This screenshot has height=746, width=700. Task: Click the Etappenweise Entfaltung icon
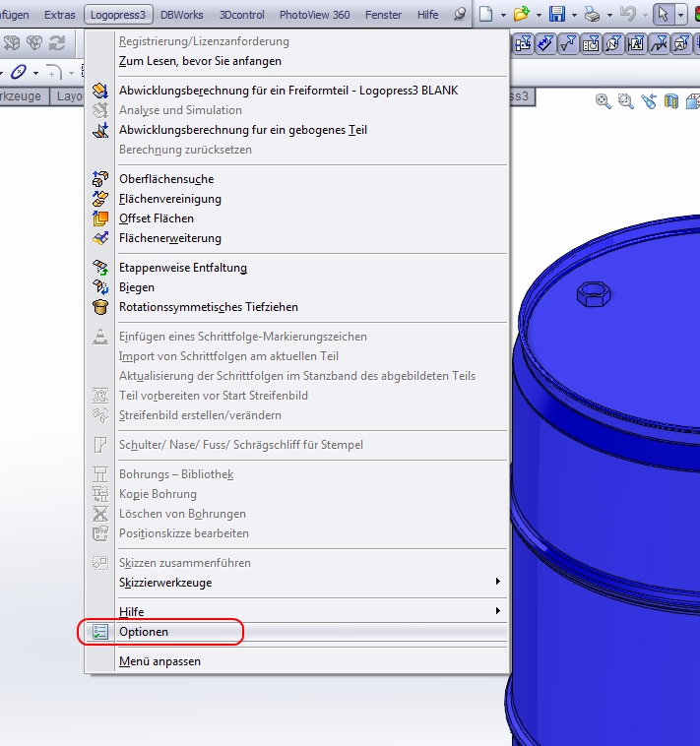point(100,268)
